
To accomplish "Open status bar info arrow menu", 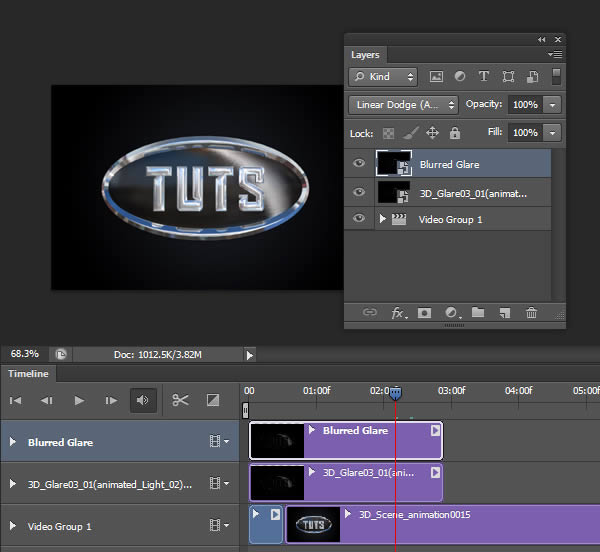I will click(x=250, y=355).
